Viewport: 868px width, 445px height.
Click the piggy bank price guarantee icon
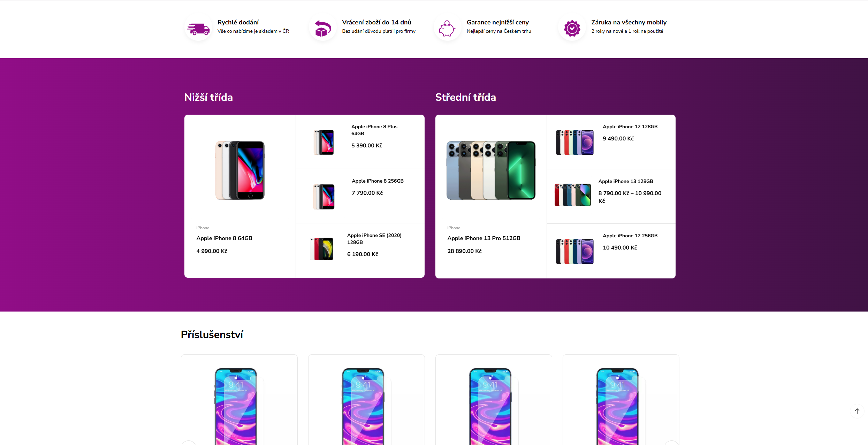[447, 28]
